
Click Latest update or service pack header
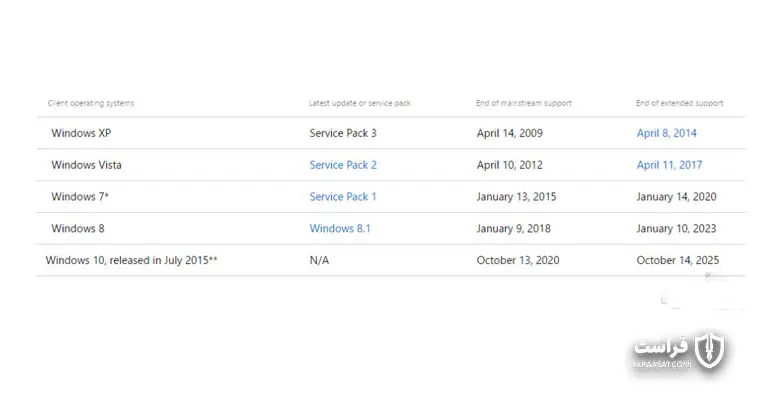pyautogui.click(x=360, y=103)
